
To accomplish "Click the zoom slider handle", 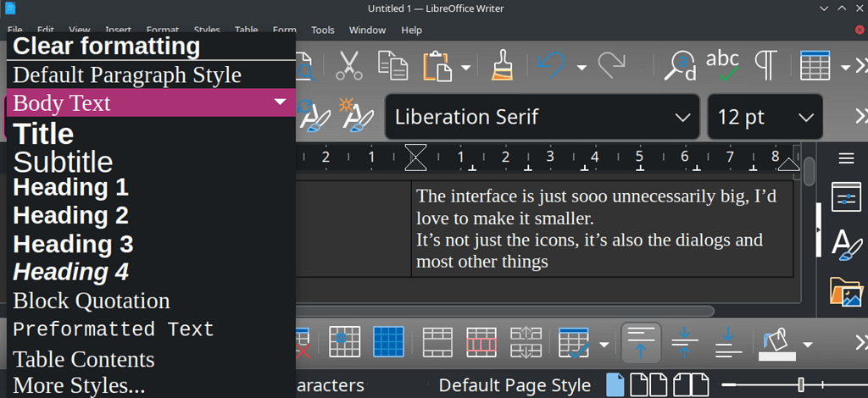I will (x=801, y=384).
